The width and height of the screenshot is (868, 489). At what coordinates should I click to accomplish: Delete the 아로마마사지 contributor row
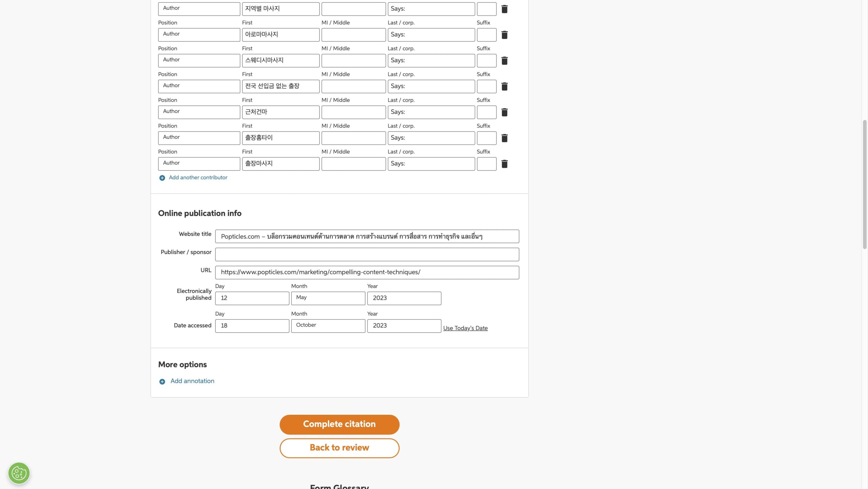tap(504, 35)
